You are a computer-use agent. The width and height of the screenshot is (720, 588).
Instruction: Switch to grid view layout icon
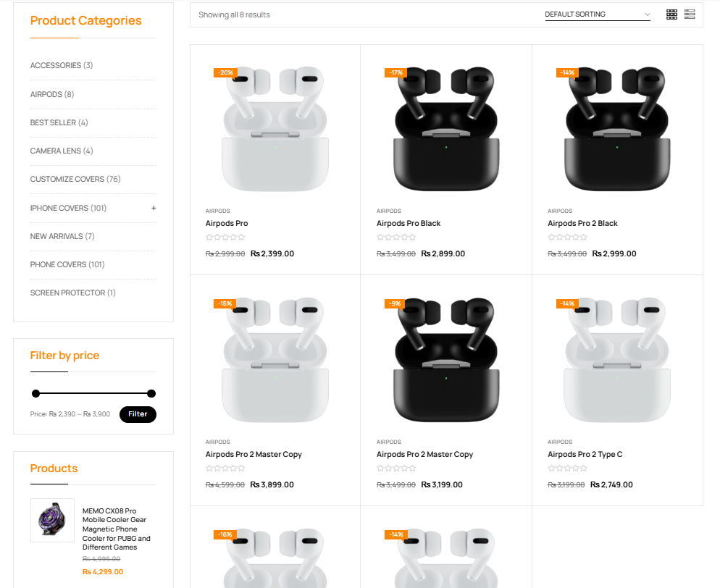tap(671, 14)
